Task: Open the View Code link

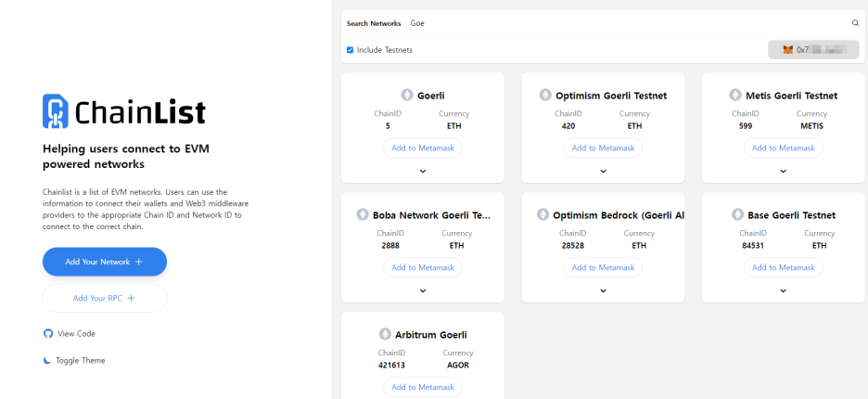Action: coord(70,334)
